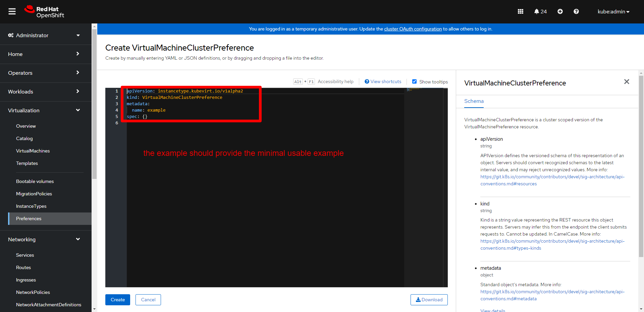Click the View shortcuts help icon
This screenshot has height=312, width=644.
click(x=367, y=81)
